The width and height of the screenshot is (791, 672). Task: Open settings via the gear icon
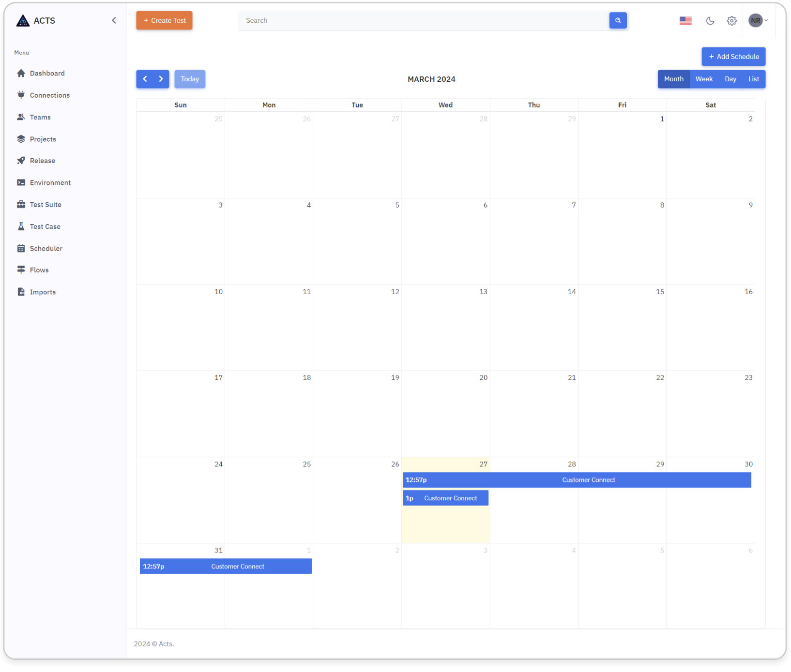tap(732, 20)
